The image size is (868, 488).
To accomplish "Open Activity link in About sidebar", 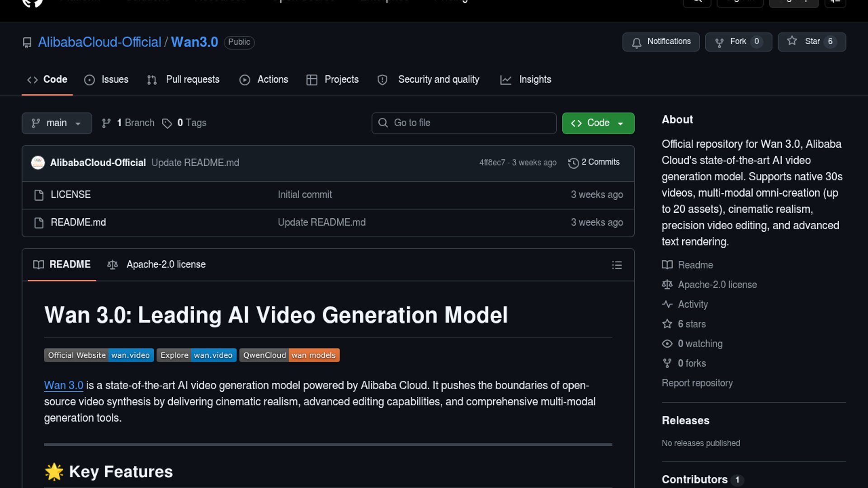I will pyautogui.click(x=693, y=305).
